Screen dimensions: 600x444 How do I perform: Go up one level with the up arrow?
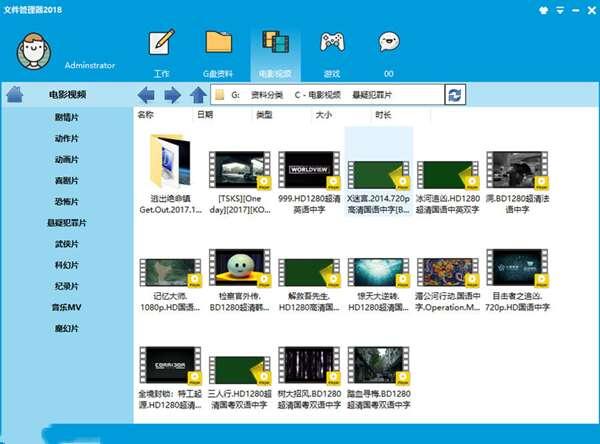point(198,95)
